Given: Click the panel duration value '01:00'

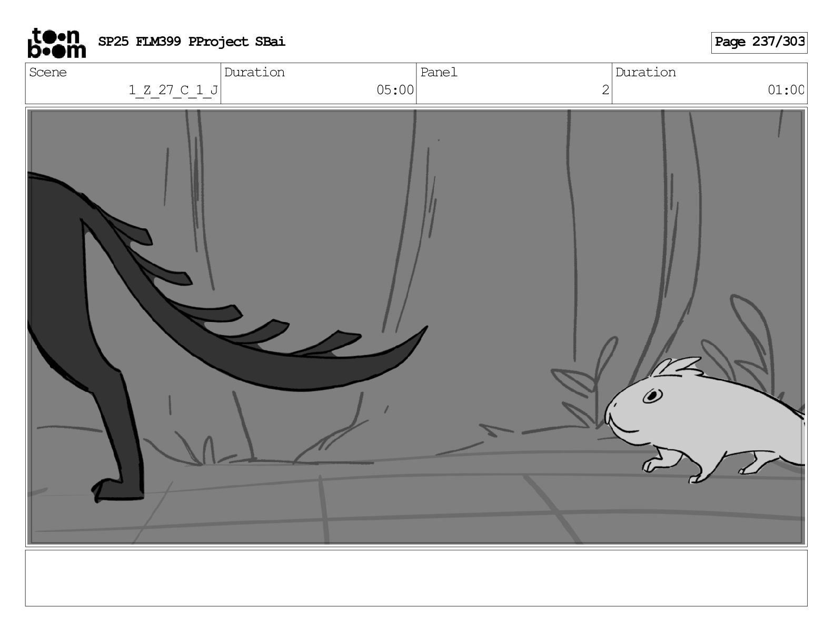Looking at the screenshot, I should click(786, 90).
